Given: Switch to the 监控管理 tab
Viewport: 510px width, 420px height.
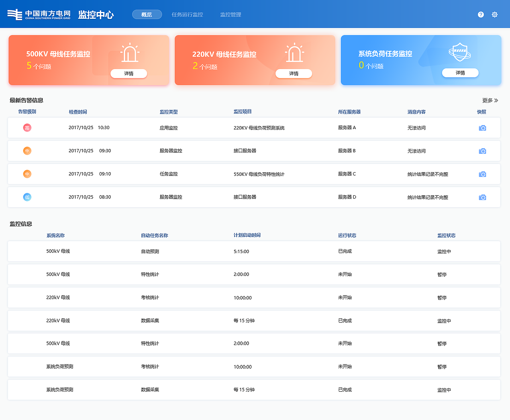Looking at the screenshot, I should (x=231, y=14).
